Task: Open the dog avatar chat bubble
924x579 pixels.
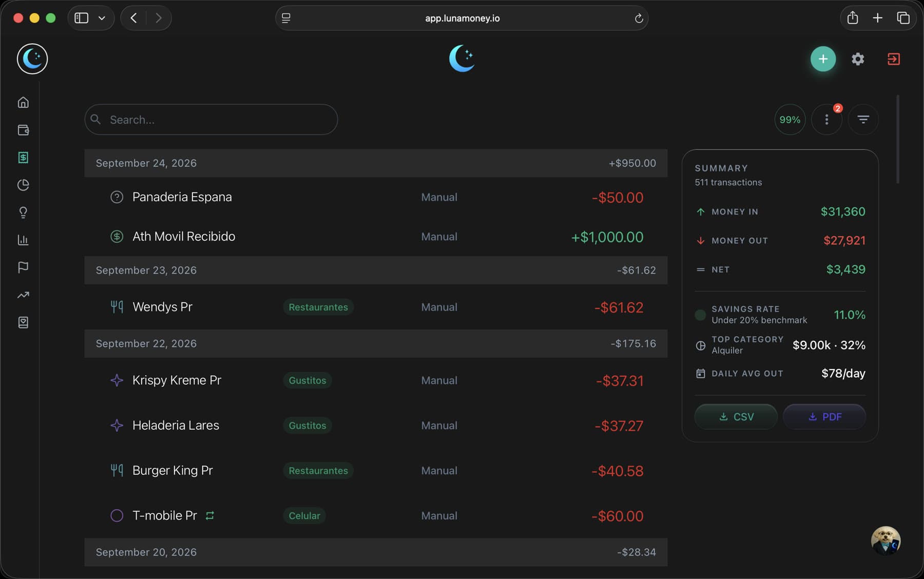Action: [x=885, y=541]
